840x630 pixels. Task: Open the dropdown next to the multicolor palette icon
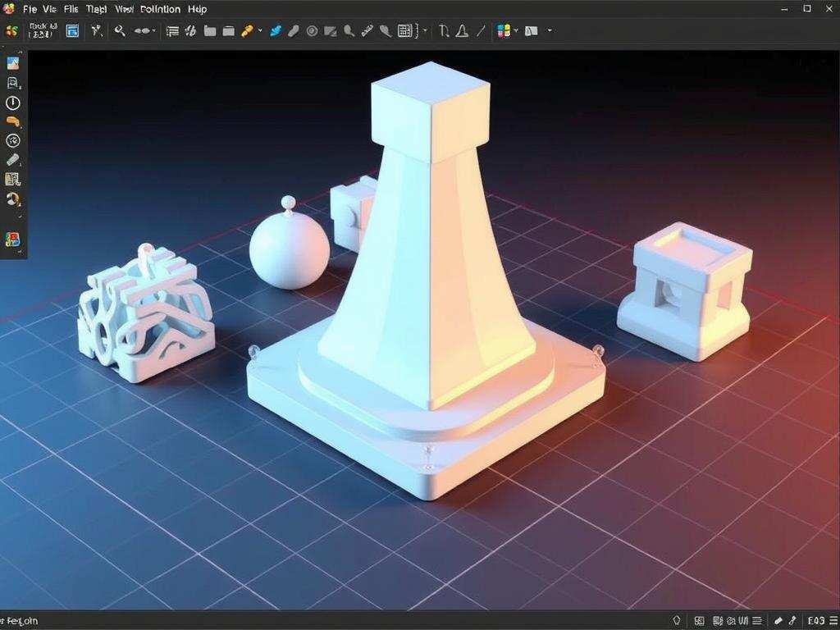515,31
